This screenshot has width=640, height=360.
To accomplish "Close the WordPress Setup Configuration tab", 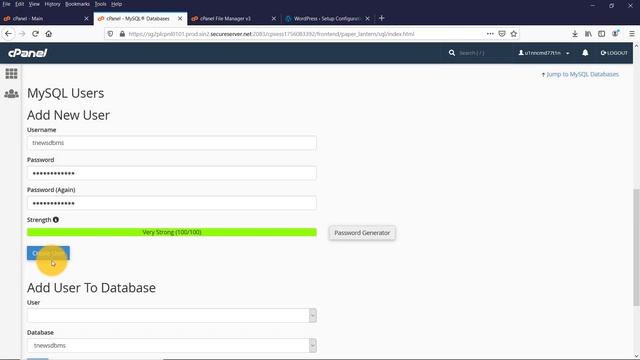I will pyautogui.click(x=367, y=18).
